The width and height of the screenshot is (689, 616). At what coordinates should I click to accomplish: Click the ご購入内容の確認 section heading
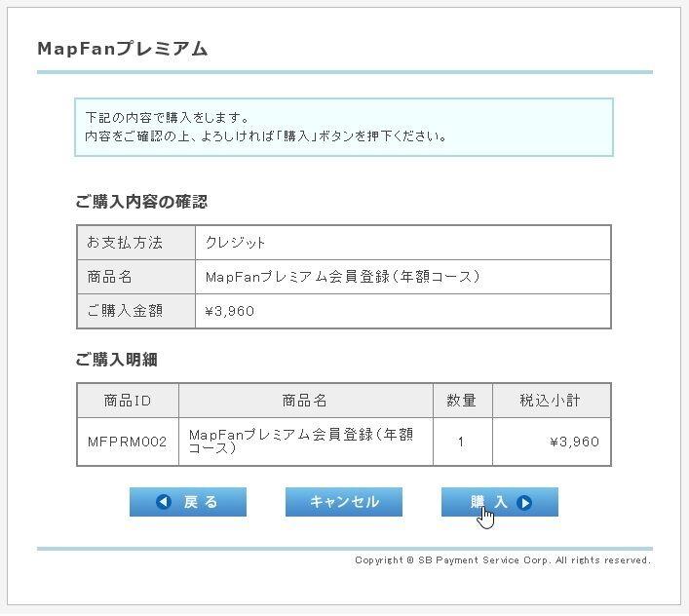(141, 202)
